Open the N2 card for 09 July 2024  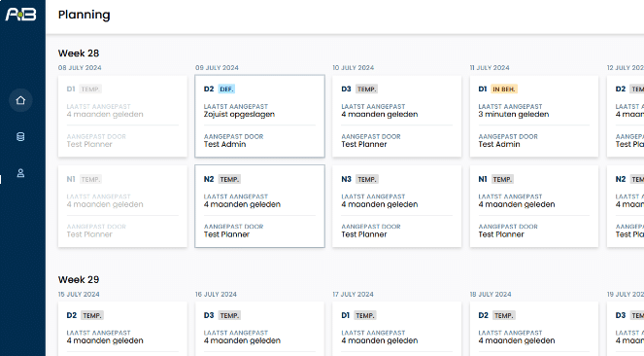259,206
